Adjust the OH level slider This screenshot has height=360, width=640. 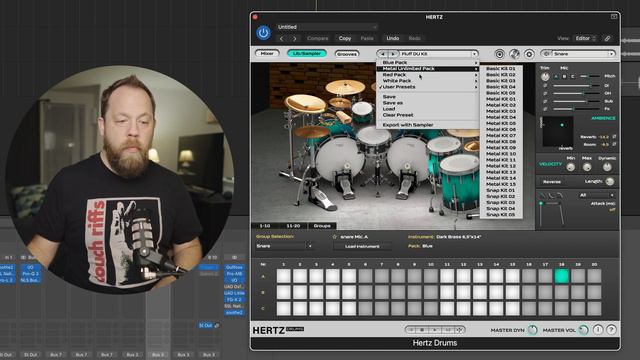coord(577,93)
